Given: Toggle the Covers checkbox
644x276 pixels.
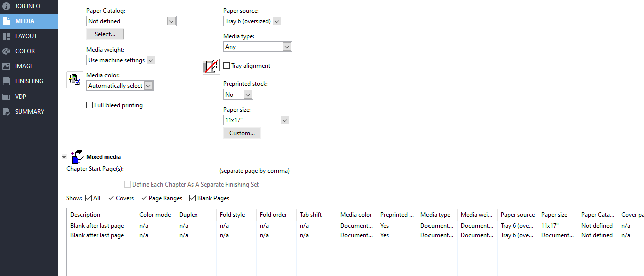Looking at the screenshot, I should pos(111,198).
